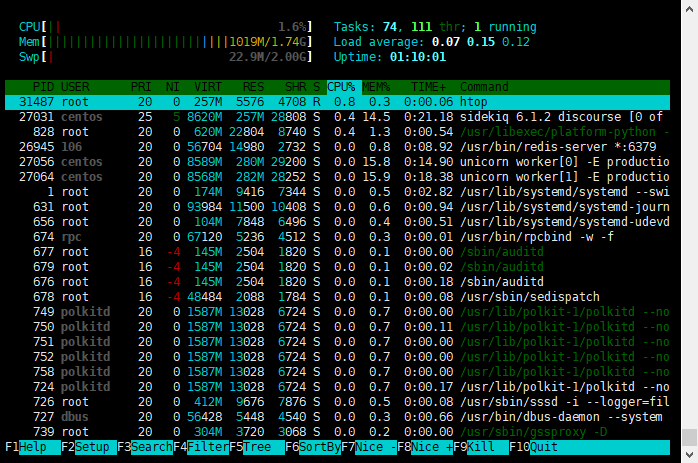Select the gssproxy process row 739

pos(337,432)
